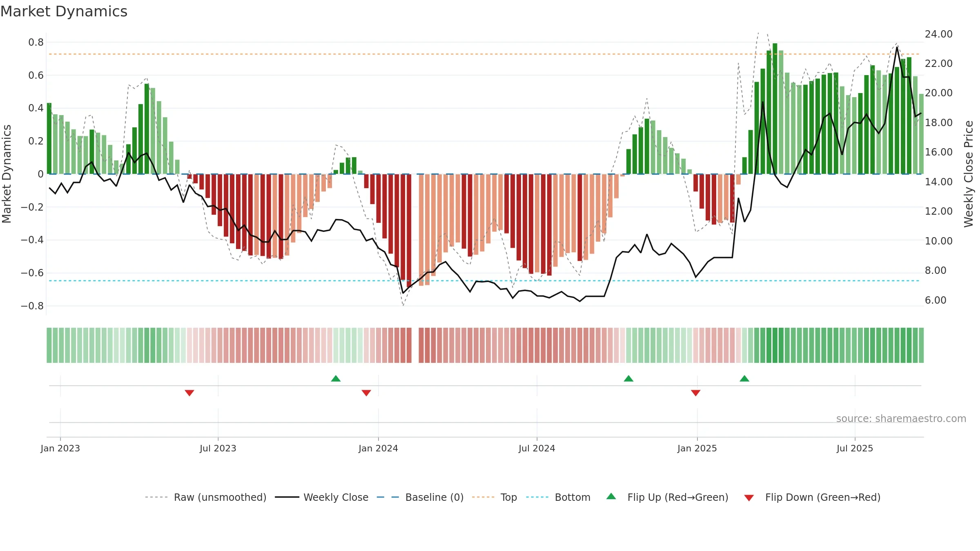Click the 20.00 price axis tick label

point(939,93)
